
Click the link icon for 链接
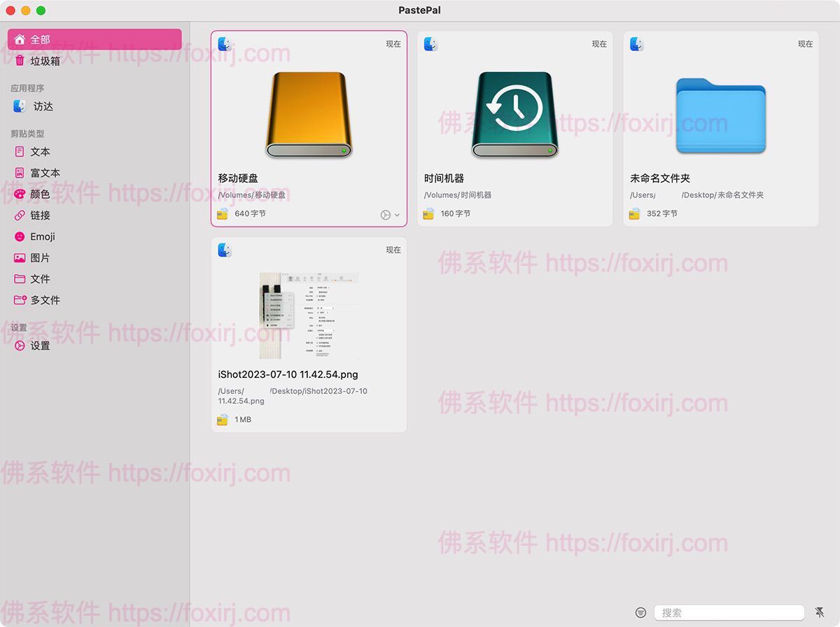(x=20, y=216)
